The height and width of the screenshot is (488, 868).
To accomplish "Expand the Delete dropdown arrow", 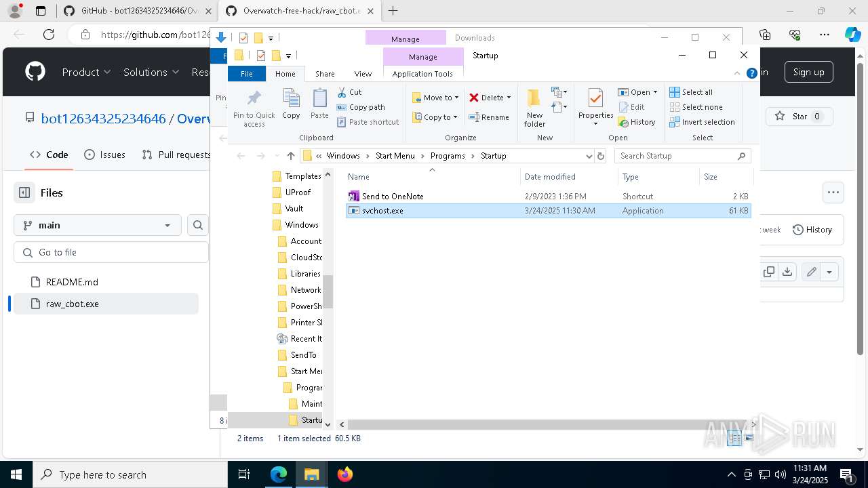I will pos(509,98).
